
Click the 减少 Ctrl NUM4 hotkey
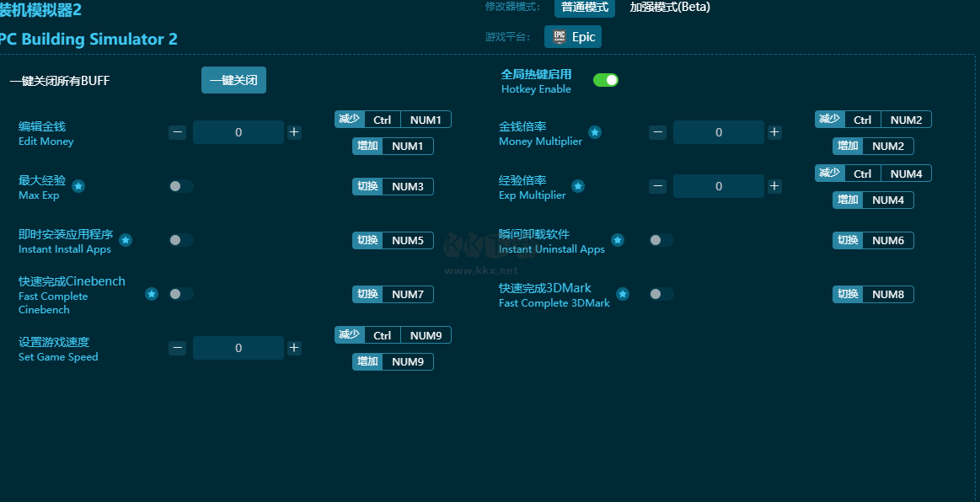click(x=873, y=174)
